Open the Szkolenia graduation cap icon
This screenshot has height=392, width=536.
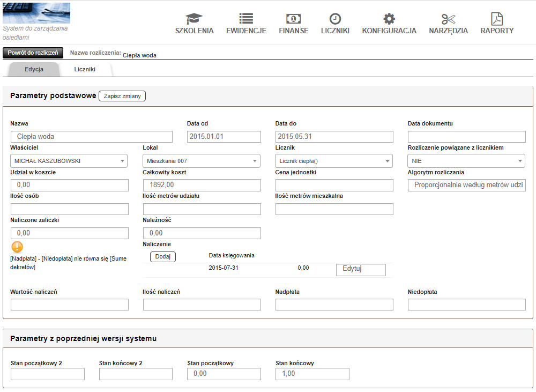pos(194,18)
